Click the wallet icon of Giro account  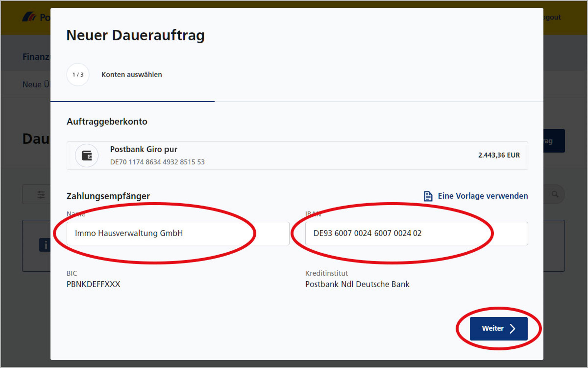point(87,155)
